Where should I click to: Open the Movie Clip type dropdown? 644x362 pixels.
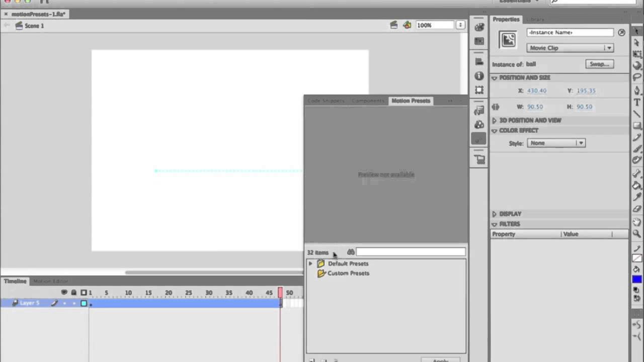point(570,48)
